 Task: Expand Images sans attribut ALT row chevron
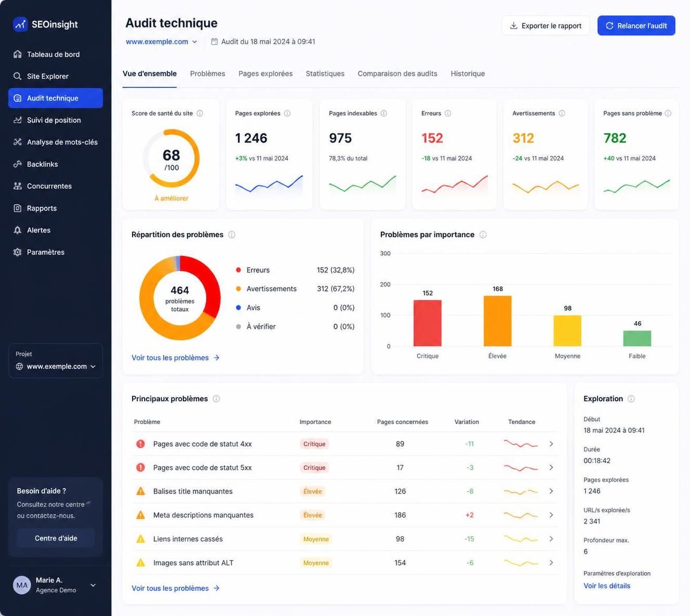[x=551, y=562]
